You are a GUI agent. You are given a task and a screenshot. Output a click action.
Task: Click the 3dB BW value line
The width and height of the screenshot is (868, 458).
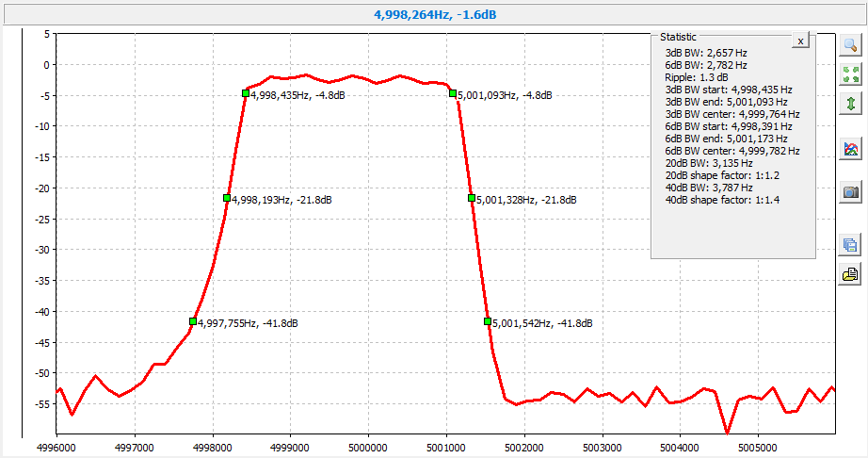click(706, 53)
